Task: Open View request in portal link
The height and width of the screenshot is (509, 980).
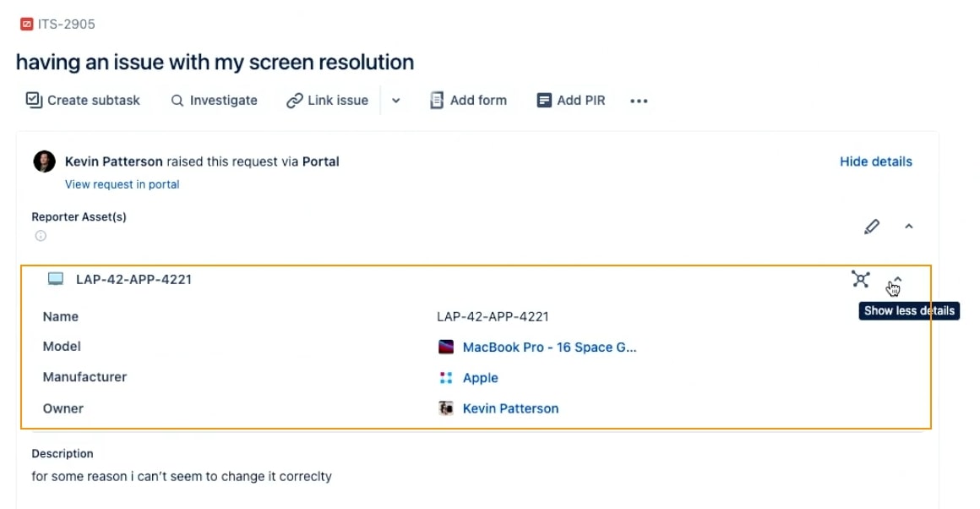Action: 122,184
